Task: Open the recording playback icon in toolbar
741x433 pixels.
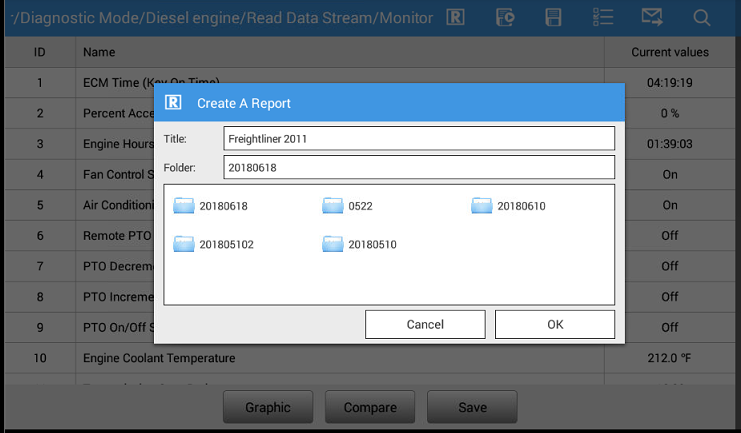Action: click(505, 17)
